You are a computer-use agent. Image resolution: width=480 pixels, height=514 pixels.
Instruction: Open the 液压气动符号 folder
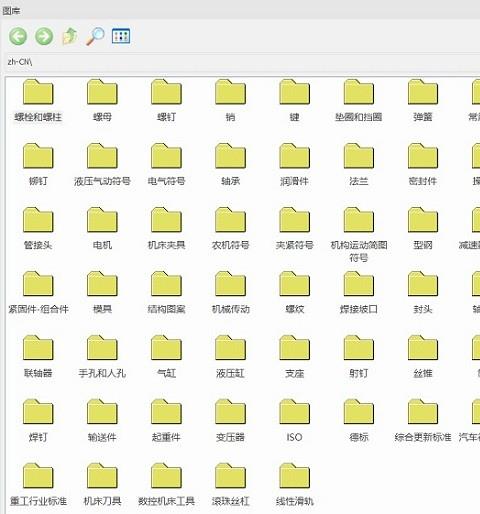102,164
